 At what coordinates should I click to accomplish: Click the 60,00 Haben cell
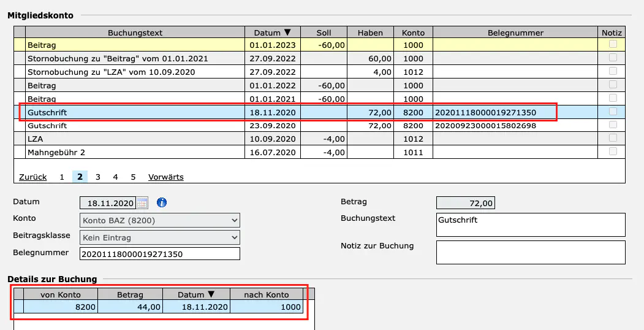point(371,58)
